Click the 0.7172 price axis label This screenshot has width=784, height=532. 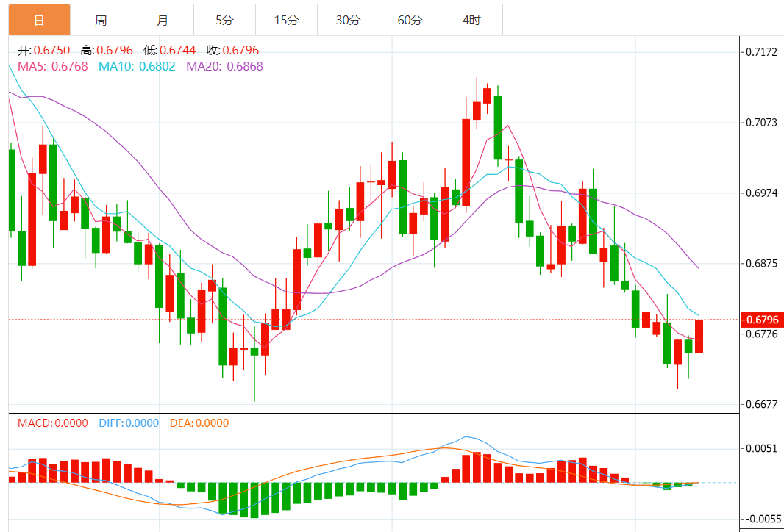tap(761, 52)
